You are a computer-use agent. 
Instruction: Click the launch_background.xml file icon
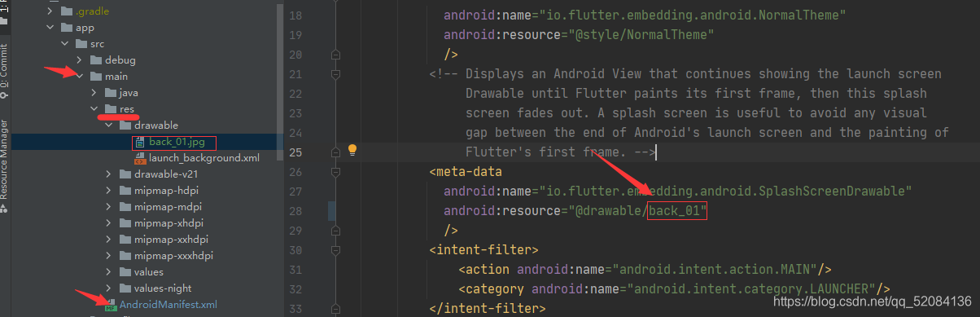pos(140,158)
